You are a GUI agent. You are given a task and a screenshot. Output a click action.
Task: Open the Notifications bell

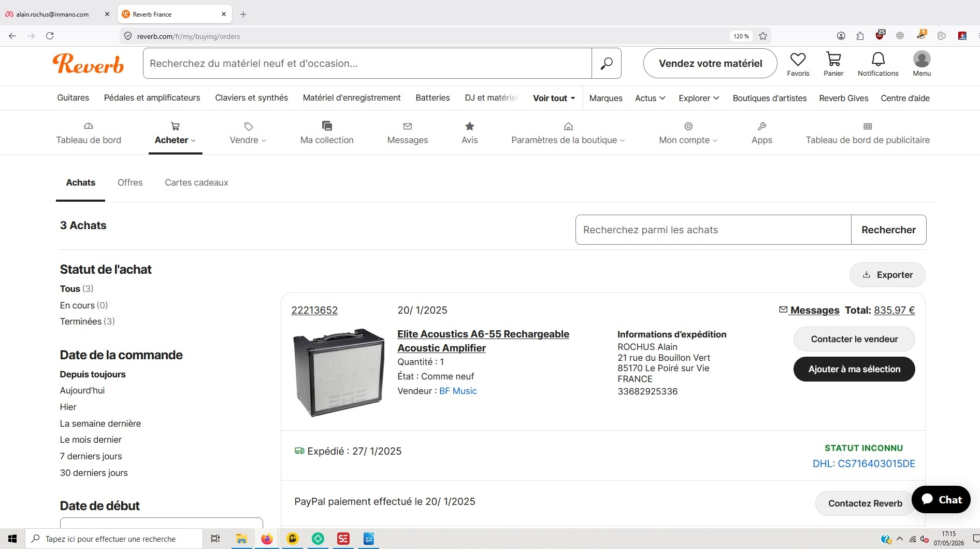(x=878, y=64)
